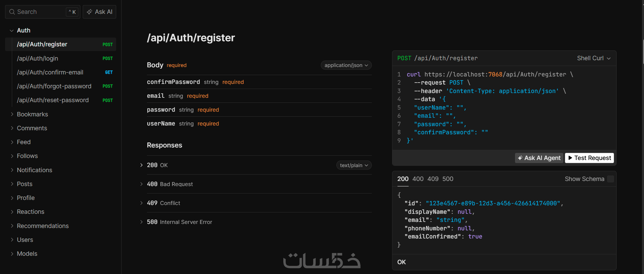Image resolution: width=644 pixels, height=274 pixels.
Task: Click the curl URL line in code
Action: [490, 74]
